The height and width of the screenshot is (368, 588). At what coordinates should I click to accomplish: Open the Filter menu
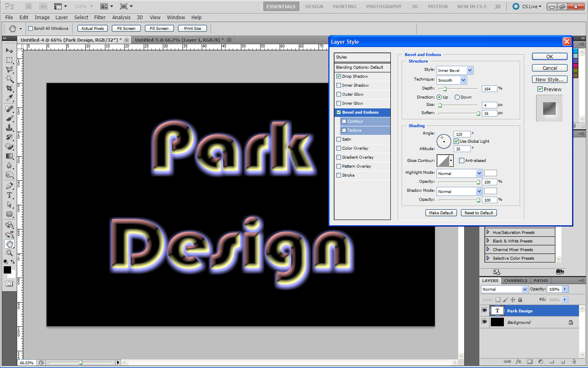100,18
